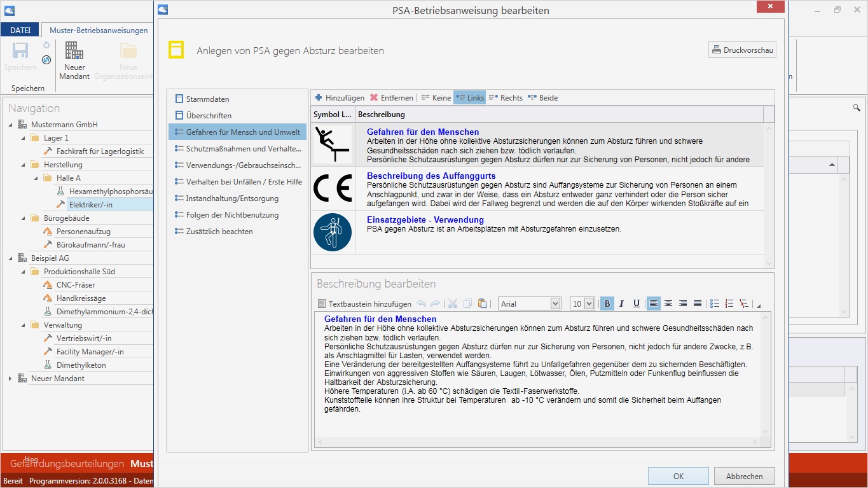Viewport: 868px width, 488px height.
Task: Open the Verwendungs-/Gebrauchseinschränkungen section
Action: 237,165
